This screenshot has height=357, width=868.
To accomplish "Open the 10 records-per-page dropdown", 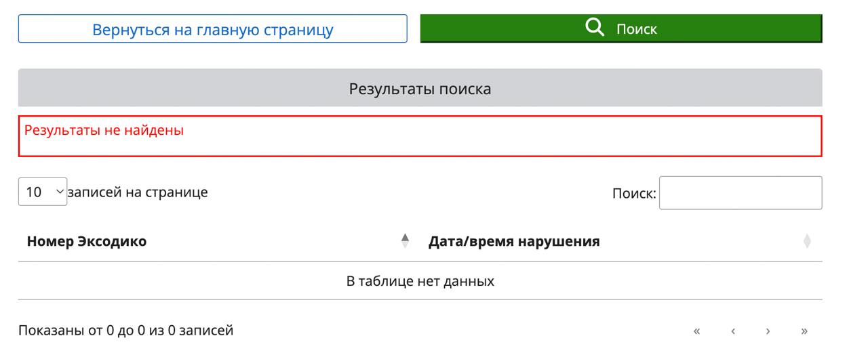I will [x=43, y=192].
